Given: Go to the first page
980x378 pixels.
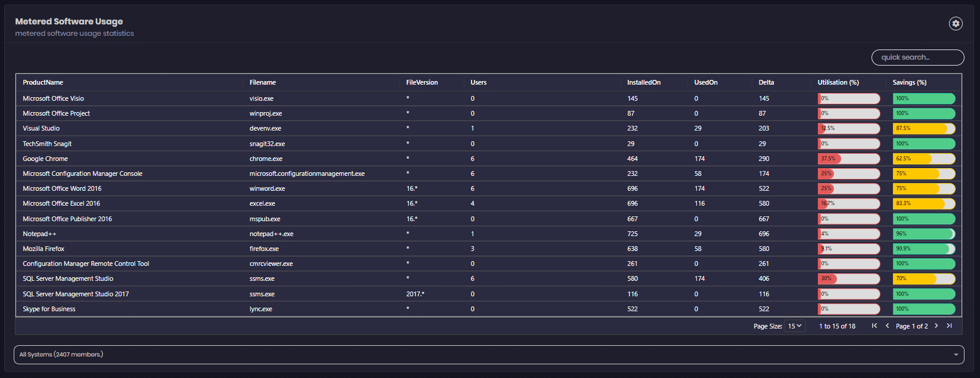Looking at the screenshot, I should (x=874, y=326).
